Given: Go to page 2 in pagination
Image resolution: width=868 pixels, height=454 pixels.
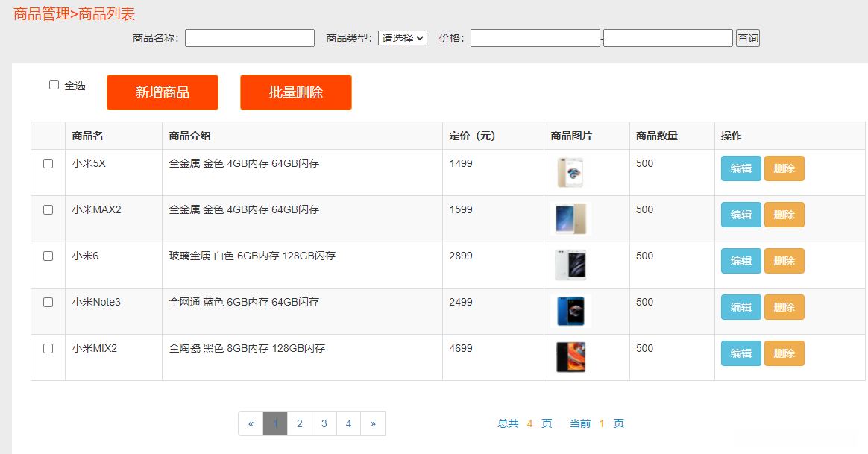Looking at the screenshot, I should [x=300, y=423].
